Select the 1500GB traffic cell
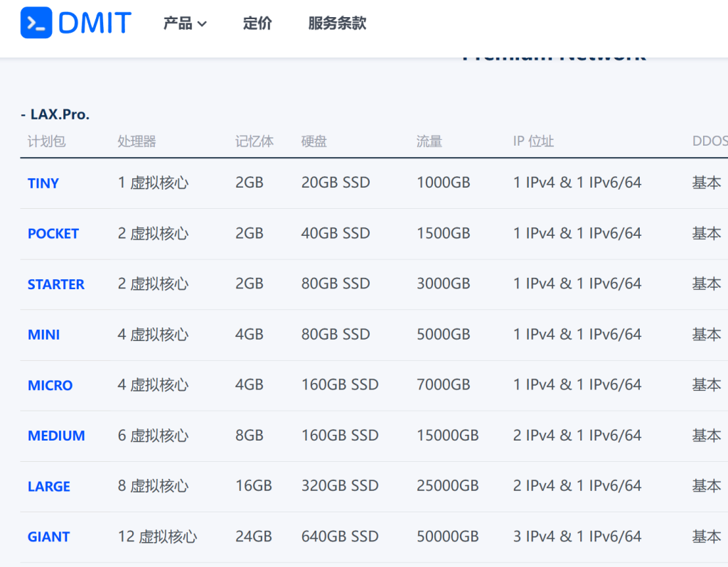This screenshot has width=728, height=567. coord(444,233)
